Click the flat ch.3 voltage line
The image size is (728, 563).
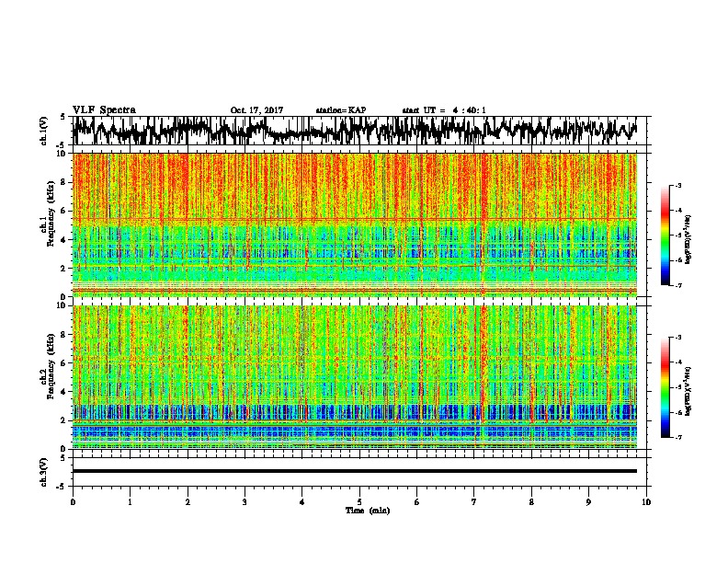coord(355,471)
